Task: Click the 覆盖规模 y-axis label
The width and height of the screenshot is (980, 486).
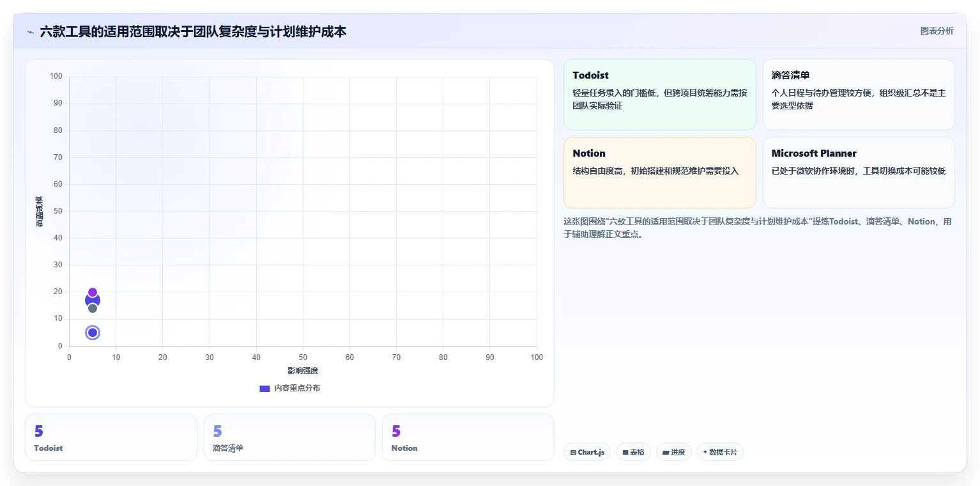Action: click(x=40, y=212)
